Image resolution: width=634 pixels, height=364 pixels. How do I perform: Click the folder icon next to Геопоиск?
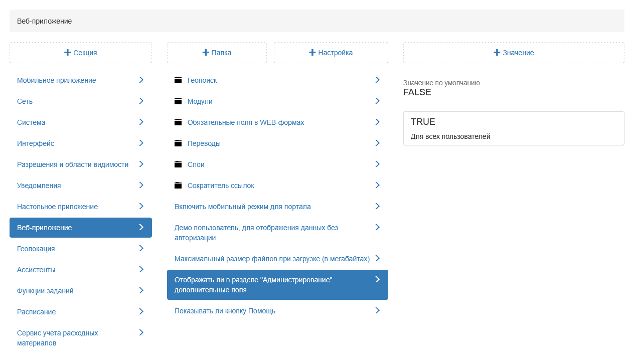click(x=178, y=80)
